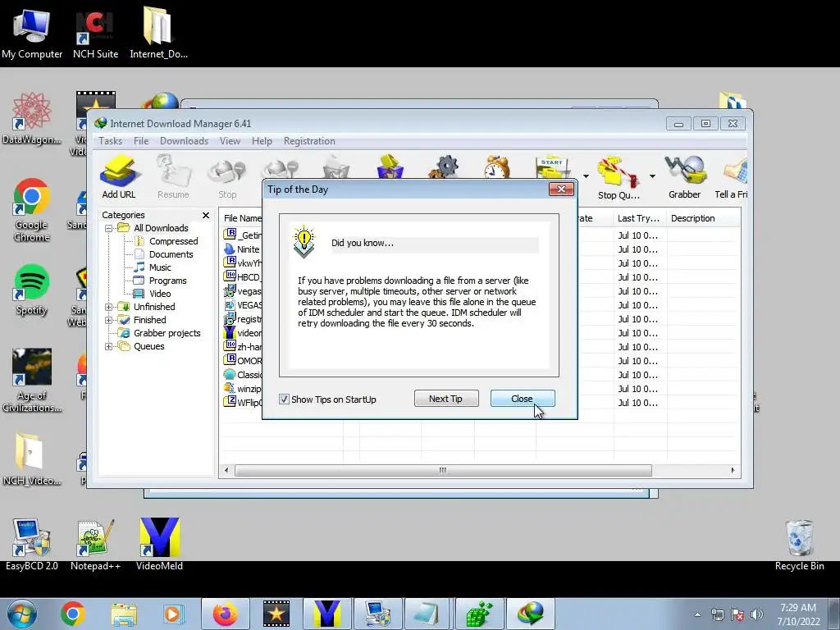Click the Resume toolbar icon
Viewport: 840px width, 630px height.
click(x=173, y=177)
